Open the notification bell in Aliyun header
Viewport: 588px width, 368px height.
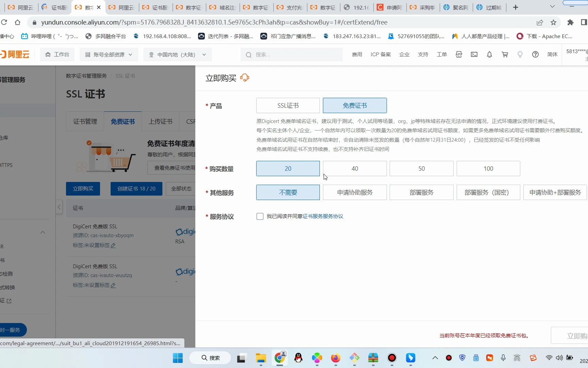click(x=489, y=55)
